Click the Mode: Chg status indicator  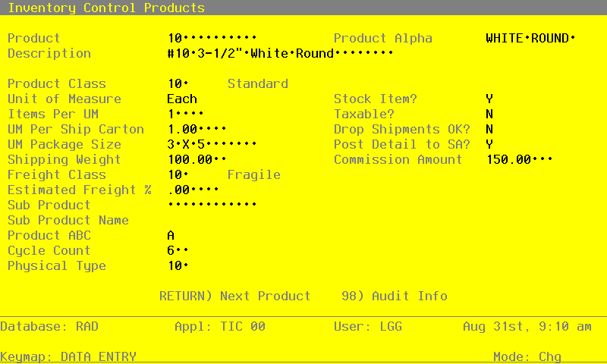[527, 356]
